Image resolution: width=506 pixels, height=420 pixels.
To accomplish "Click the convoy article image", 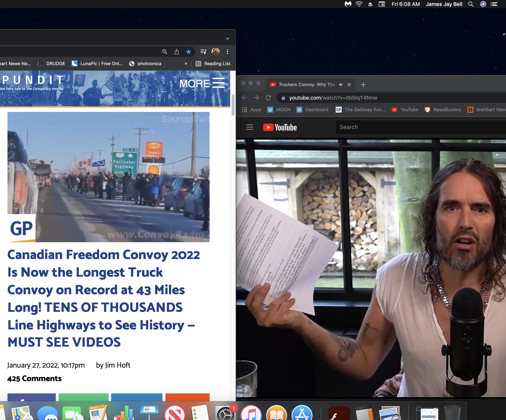I will (x=108, y=177).
